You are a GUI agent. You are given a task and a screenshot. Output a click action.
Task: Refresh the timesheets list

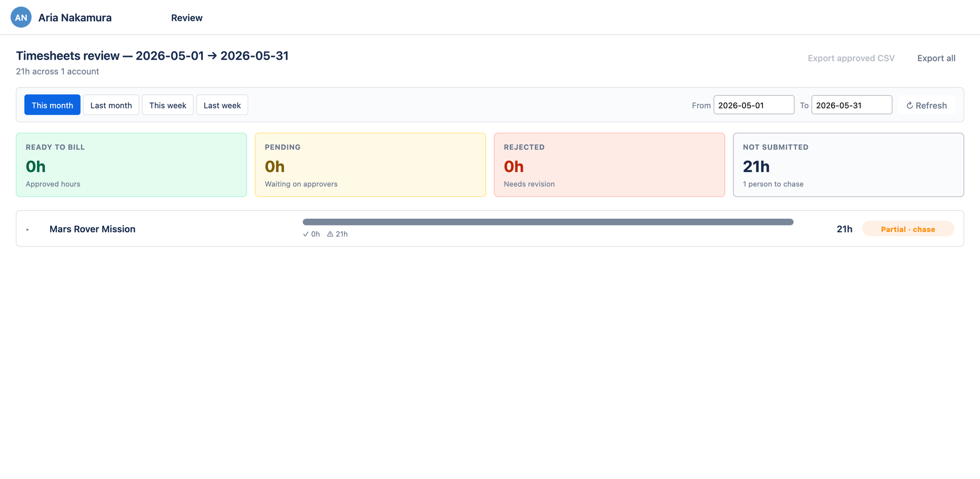click(926, 105)
